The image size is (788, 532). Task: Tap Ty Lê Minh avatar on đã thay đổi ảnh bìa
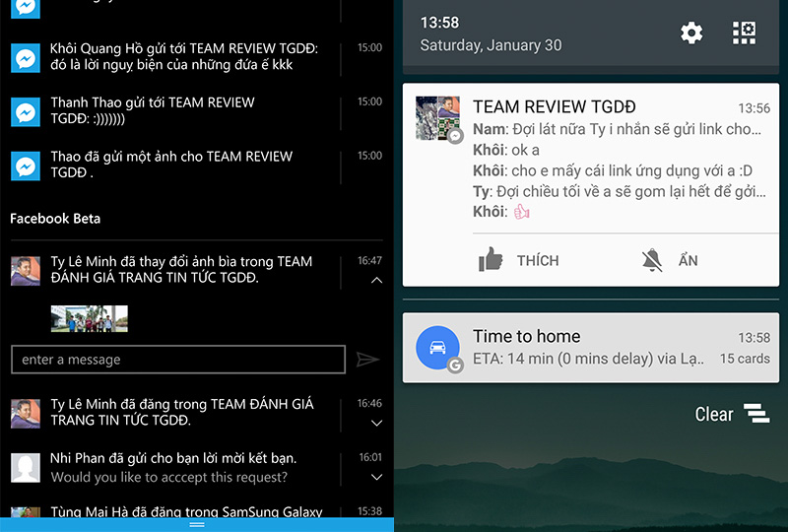pos(26,271)
